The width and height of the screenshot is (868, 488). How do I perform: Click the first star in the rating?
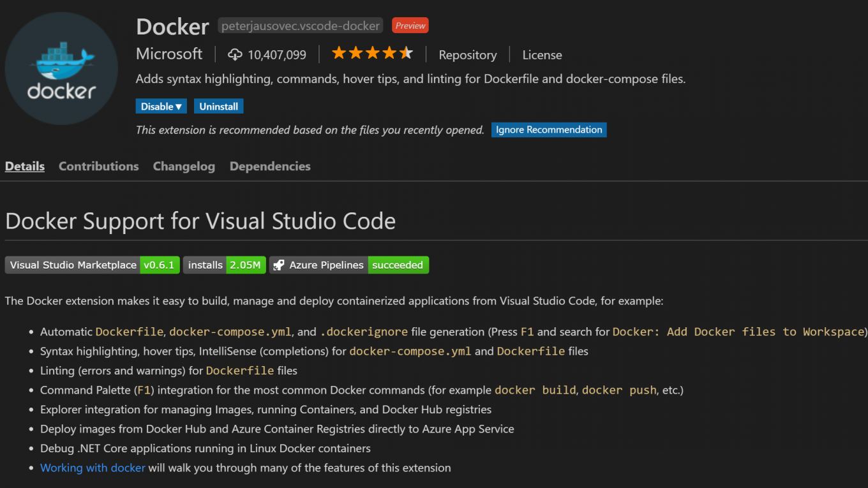[338, 54]
